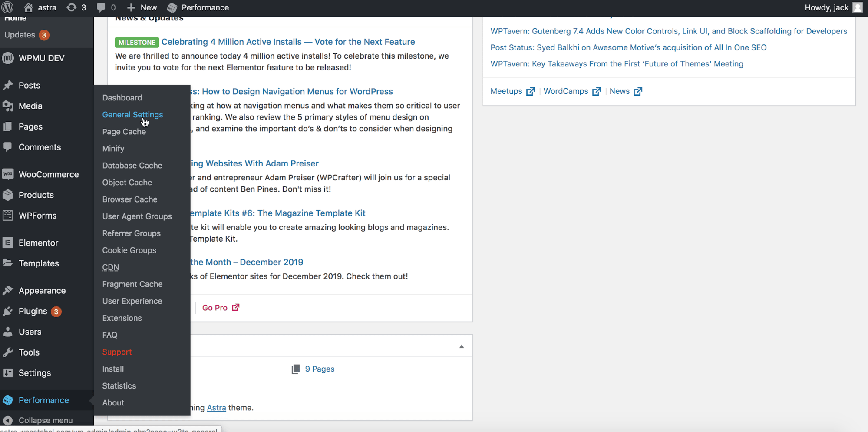
Task: Click the Go Pro link
Action: click(x=221, y=308)
